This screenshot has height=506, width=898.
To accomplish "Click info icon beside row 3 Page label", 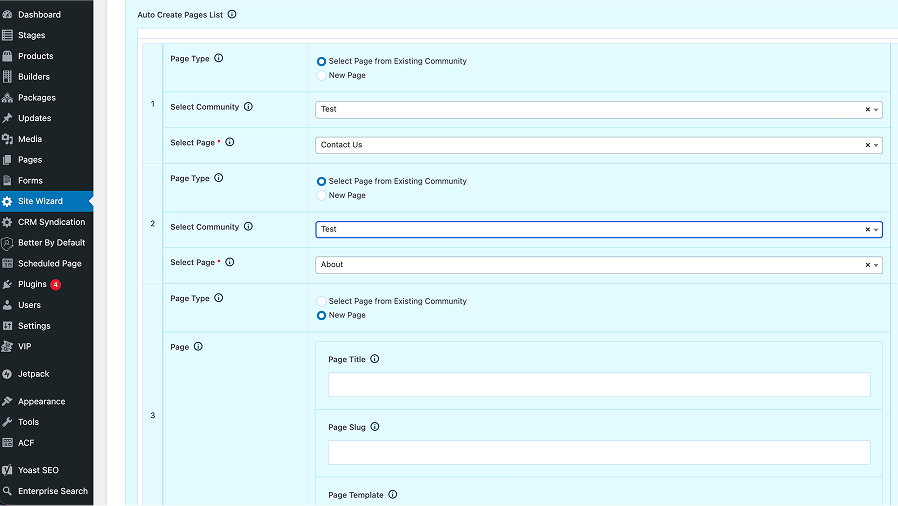I will 198,346.
